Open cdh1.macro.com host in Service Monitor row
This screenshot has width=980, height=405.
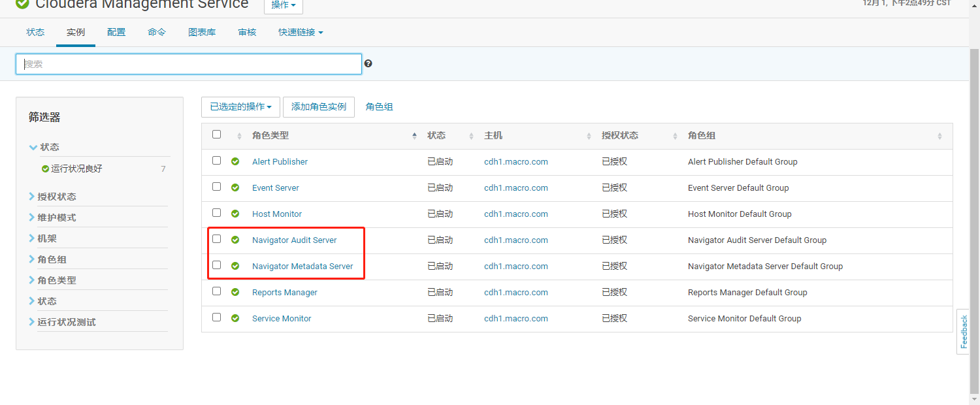coord(516,318)
